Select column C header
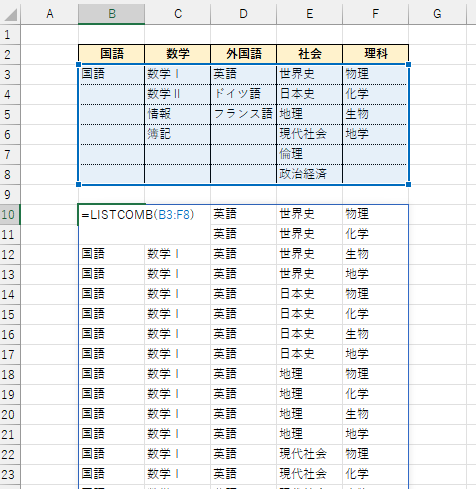The image size is (476, 489). point(178,14)
